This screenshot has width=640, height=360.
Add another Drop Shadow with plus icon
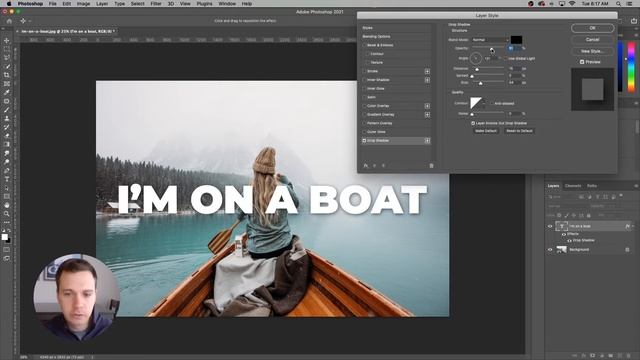427,141
